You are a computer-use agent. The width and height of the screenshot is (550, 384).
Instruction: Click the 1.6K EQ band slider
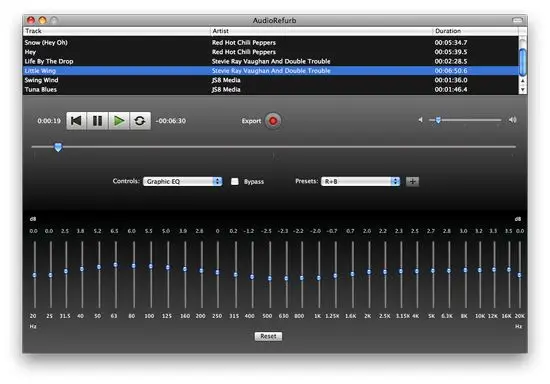353,275
